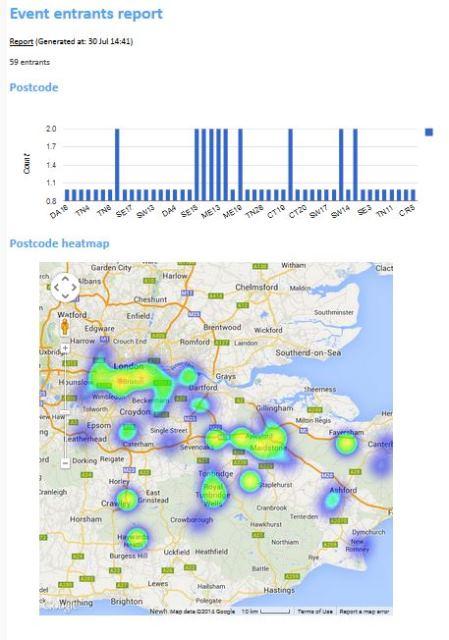Open the Report link
This screenshot has height=640, width=449.
(x=21, y=41)
